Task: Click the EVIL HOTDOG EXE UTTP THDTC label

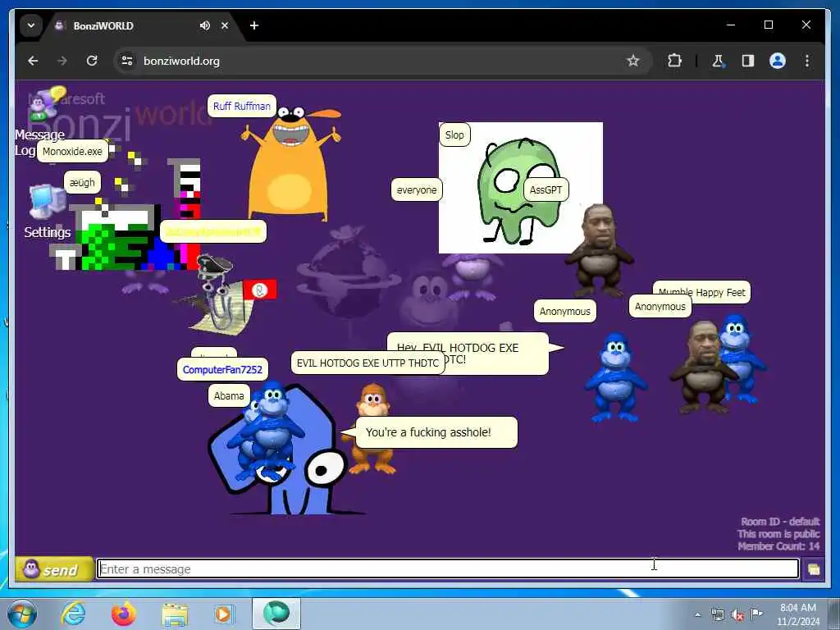Action: (x=367, y=363)
